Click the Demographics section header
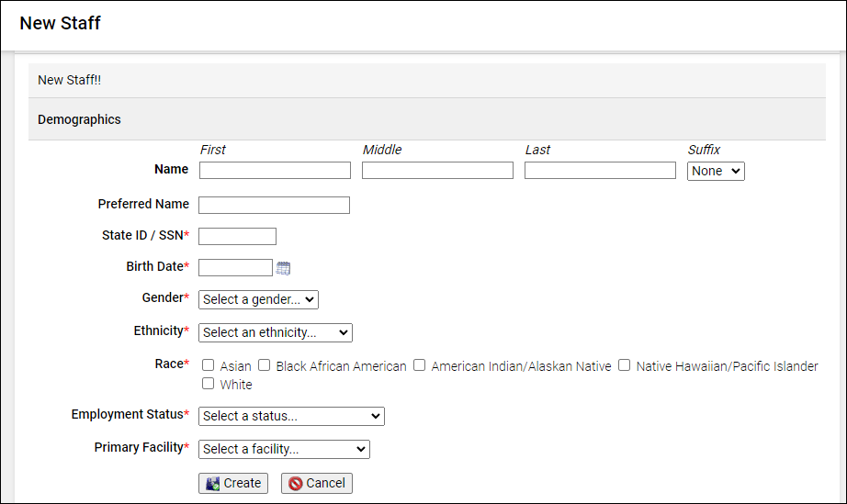The image size is (847, 504). coord(79,119)
